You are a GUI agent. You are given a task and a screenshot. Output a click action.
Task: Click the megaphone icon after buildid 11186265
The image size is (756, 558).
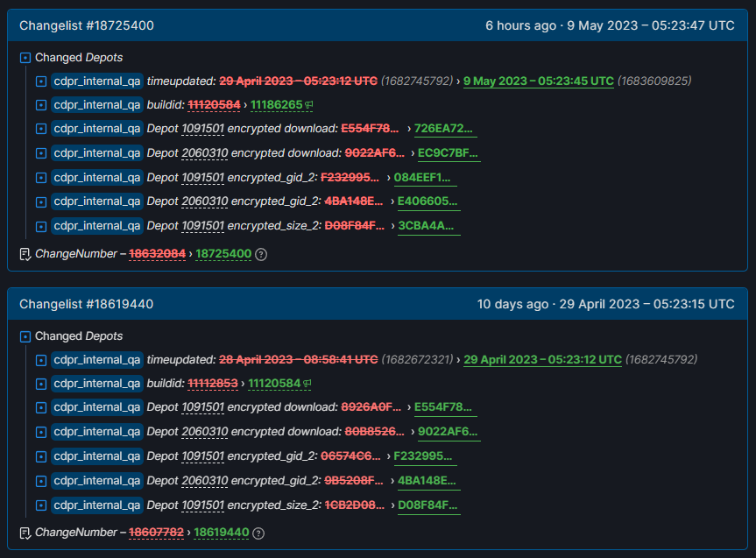pyautogui.click(x=309, y=104)
